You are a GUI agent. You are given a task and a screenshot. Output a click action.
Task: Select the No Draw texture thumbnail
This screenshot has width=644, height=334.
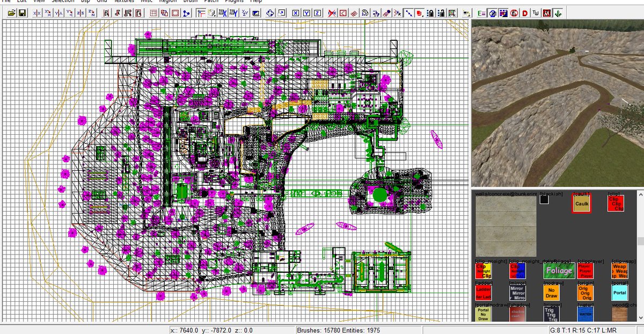551,293
